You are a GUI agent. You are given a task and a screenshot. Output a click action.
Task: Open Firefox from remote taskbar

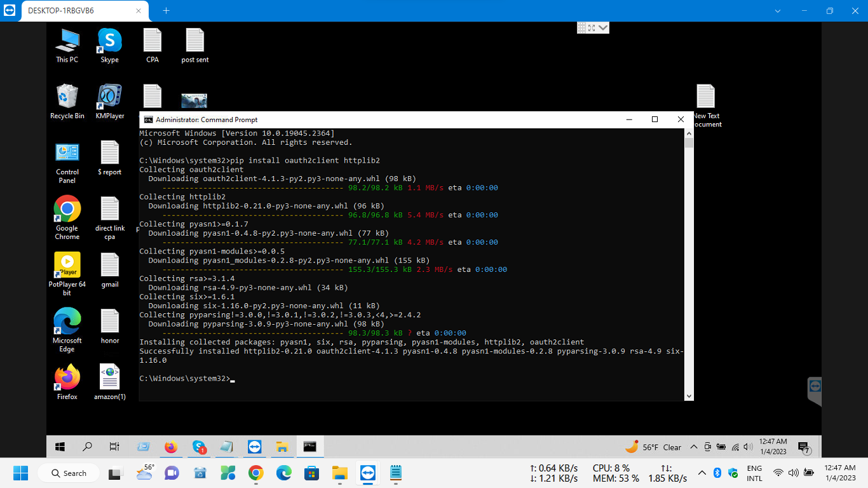[x=171, y=447]
